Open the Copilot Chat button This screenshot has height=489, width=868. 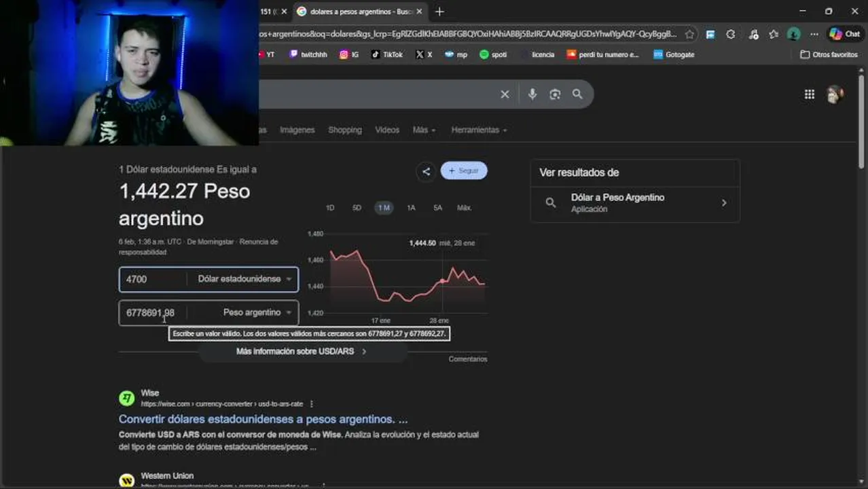tap(844, 34)
